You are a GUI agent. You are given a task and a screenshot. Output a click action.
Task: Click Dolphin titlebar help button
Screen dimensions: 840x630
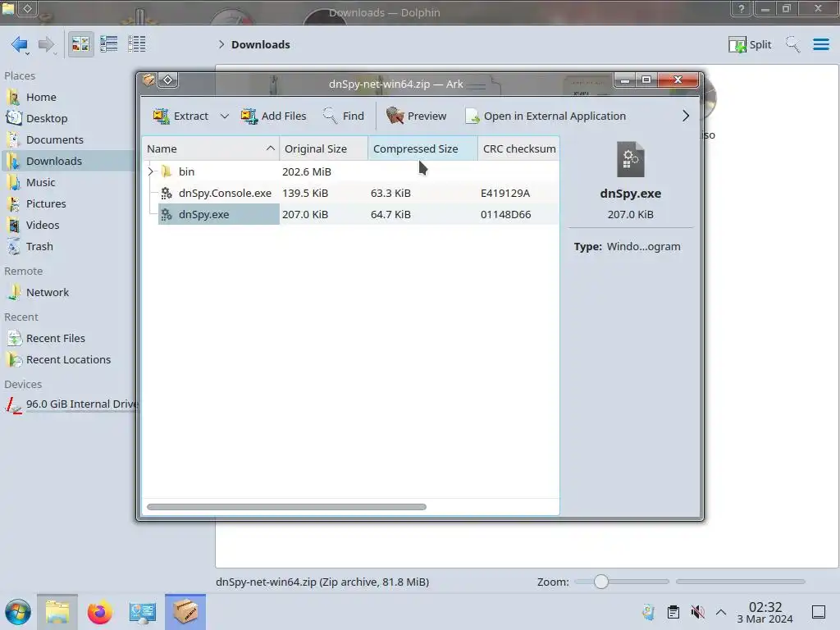coord(742,9)
